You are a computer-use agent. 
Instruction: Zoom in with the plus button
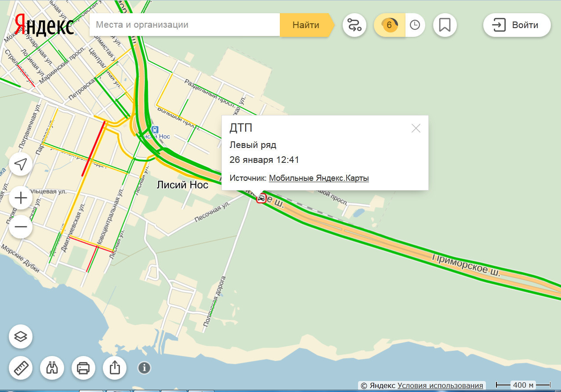(21, 198)
